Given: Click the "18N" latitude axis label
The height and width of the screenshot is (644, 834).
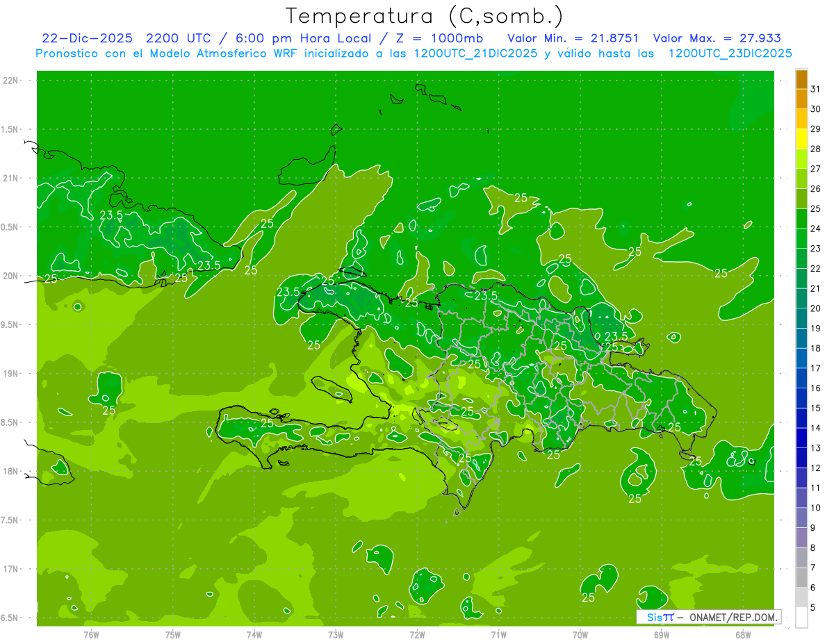Looking at the screenshot, I should [x=11, y=471].
